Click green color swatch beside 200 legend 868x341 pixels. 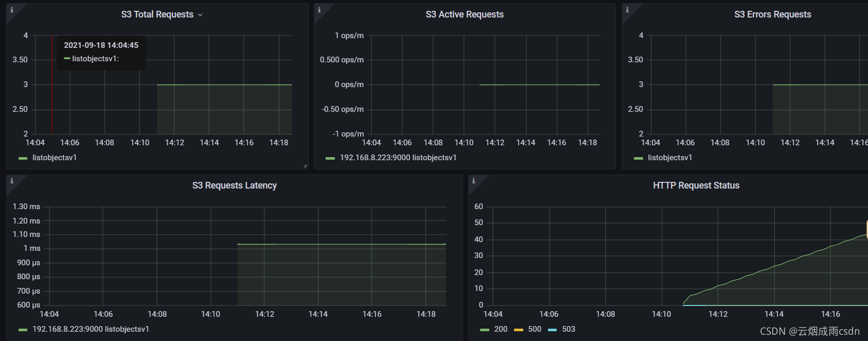485,330
